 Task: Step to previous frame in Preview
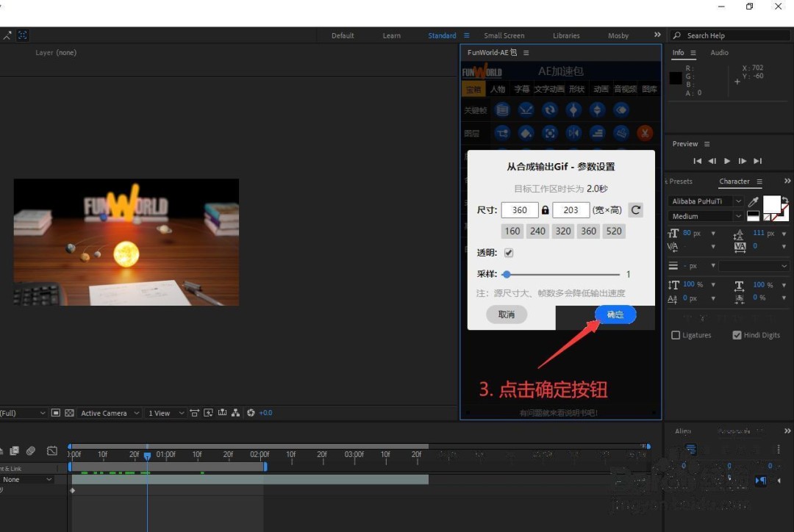[x=712, y=161]
